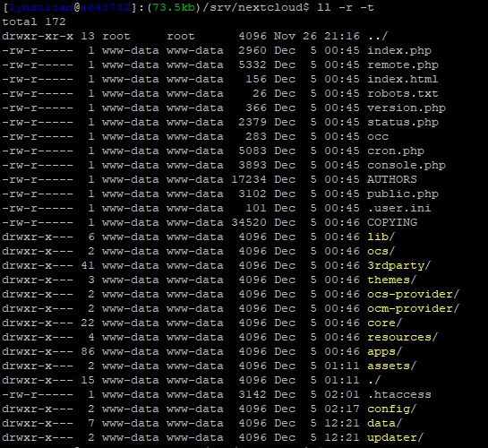488x448 pixels.
Task: Select the cron.php filename
Action: [396, 151]
